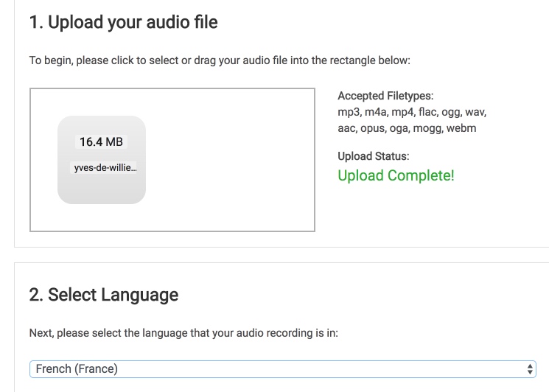This screenshot has width=549, height=392.
Task: Click the 'To begin, please click to select' instruction
Action: [220, 60]
